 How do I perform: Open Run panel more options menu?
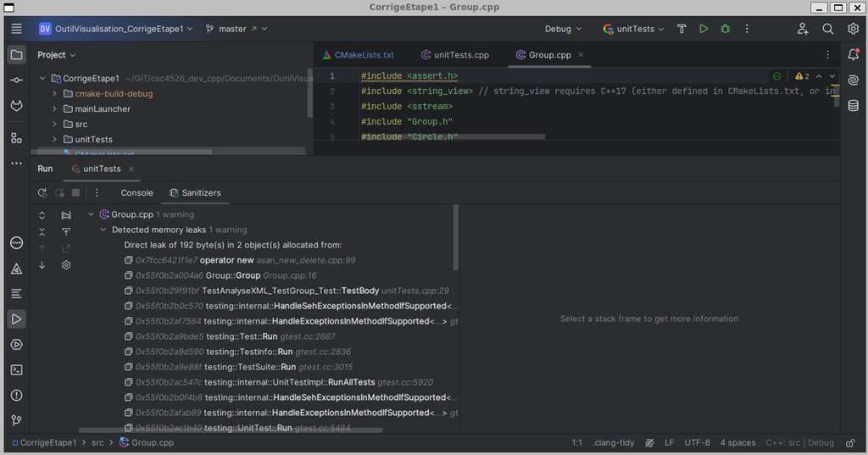[97, 192]
